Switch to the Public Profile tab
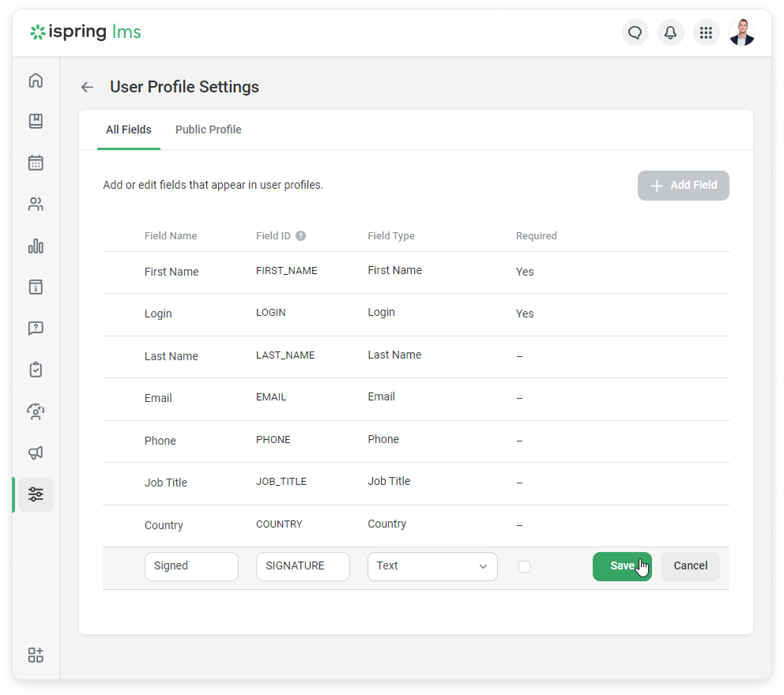 [208, 130]
